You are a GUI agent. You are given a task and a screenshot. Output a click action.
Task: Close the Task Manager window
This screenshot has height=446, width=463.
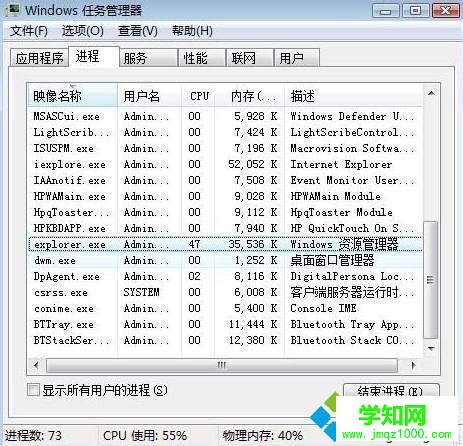446,11
